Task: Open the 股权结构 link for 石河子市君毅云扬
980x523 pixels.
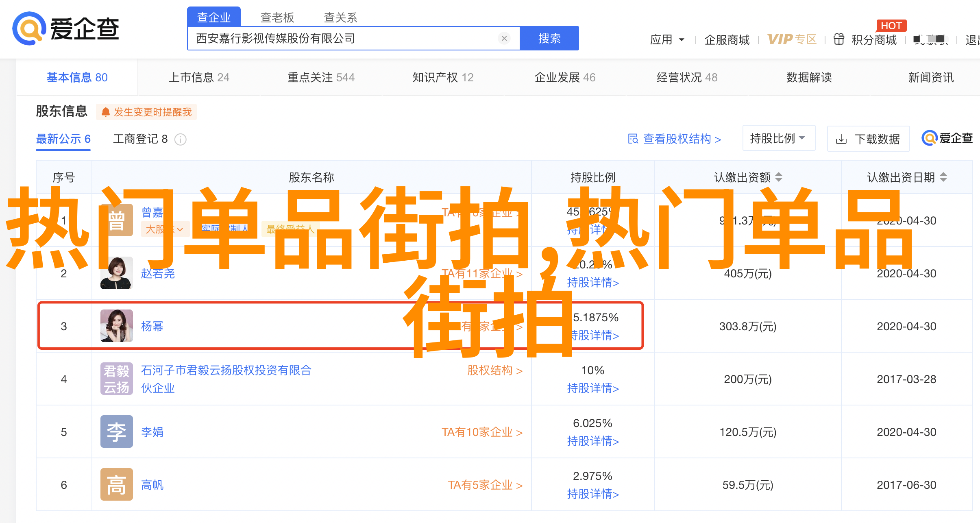Action: [495, 370]
